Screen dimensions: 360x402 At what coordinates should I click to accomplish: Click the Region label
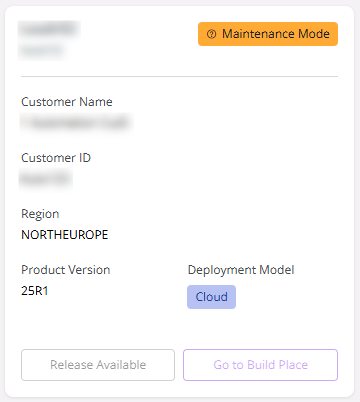pos(40,214)
